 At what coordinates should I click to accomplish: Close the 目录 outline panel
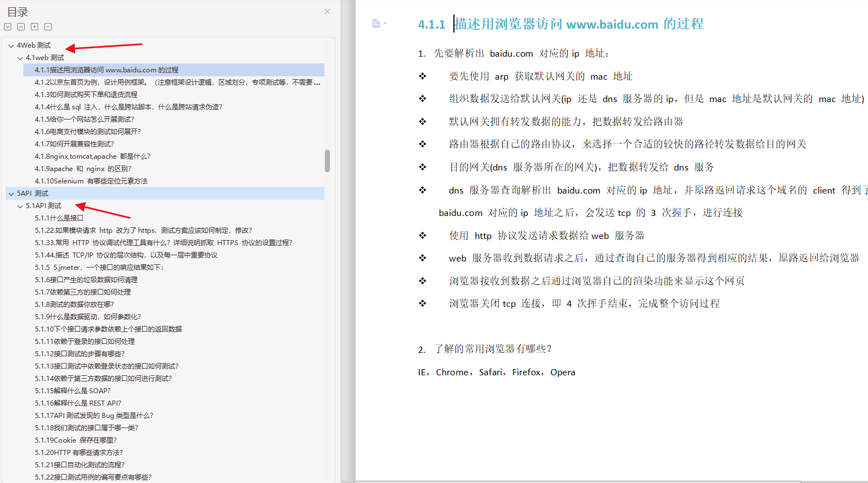pos(327,11)
